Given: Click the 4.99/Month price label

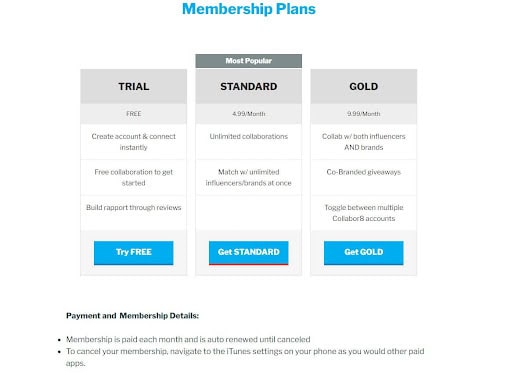Looking at the screenshot, I should pos(249,114).
